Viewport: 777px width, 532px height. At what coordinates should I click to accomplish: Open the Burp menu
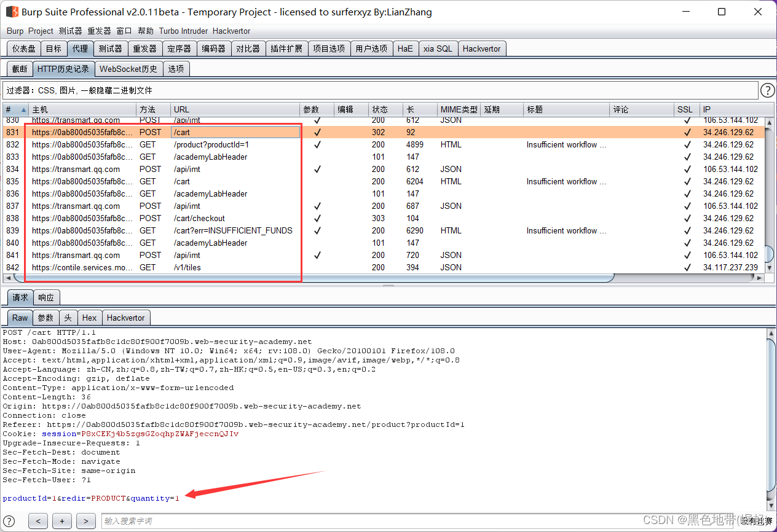click(x=15, y=31)
